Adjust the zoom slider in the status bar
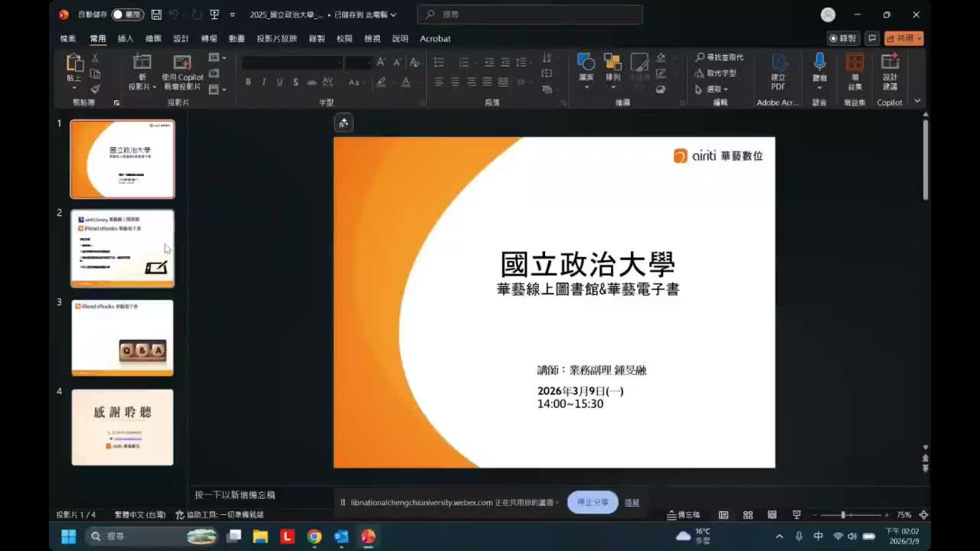This screenshot has height=551, width=980. tap(842, 514)
